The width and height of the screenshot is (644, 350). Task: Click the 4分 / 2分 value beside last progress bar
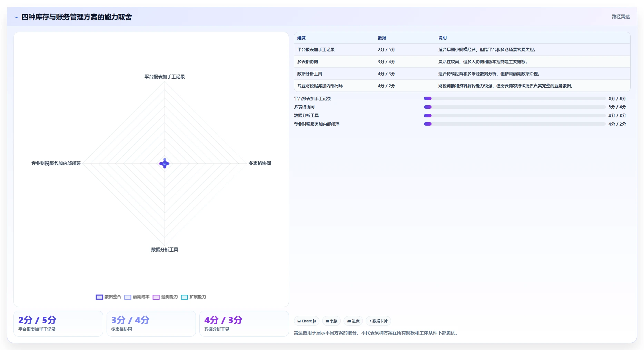click(x=617, y=124)
